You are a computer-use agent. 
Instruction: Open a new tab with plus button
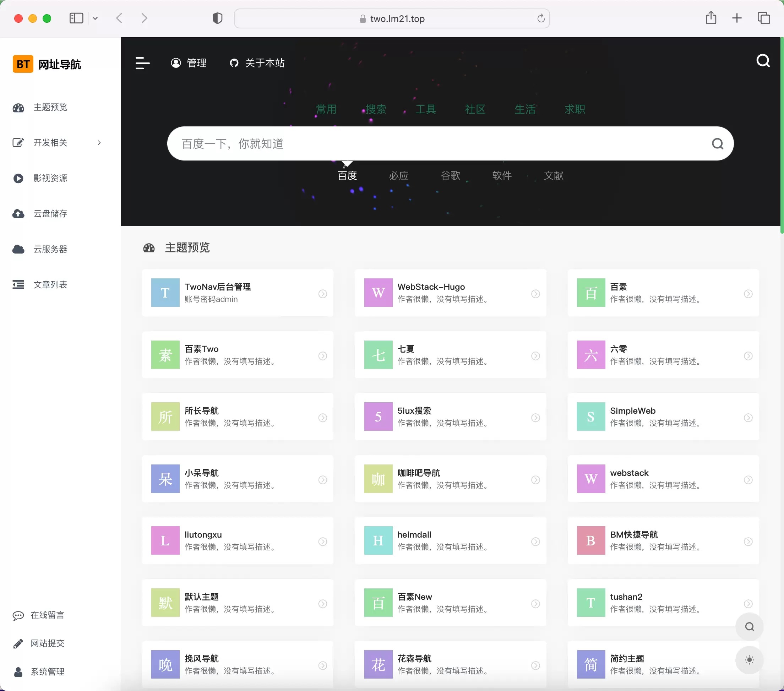[x=736, y=18]
